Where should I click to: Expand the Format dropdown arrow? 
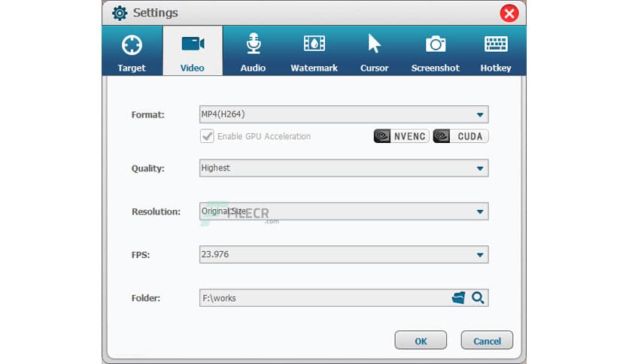480,115
